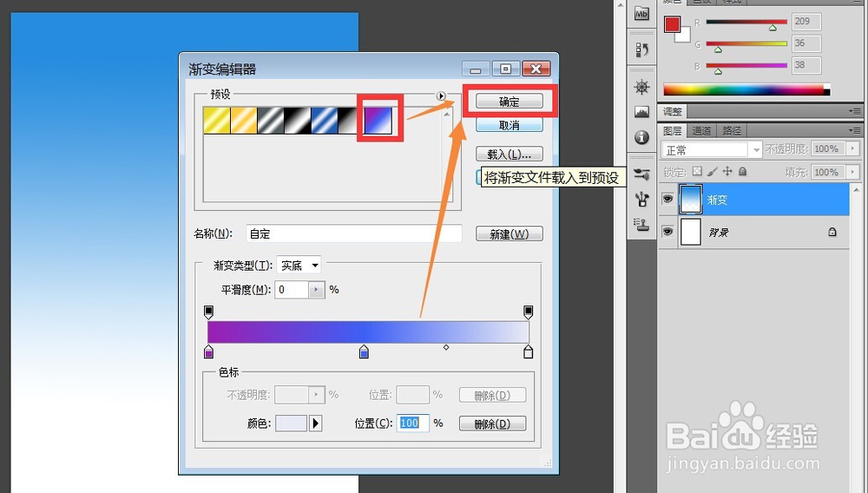Click the R value field 209

point(806,22)
